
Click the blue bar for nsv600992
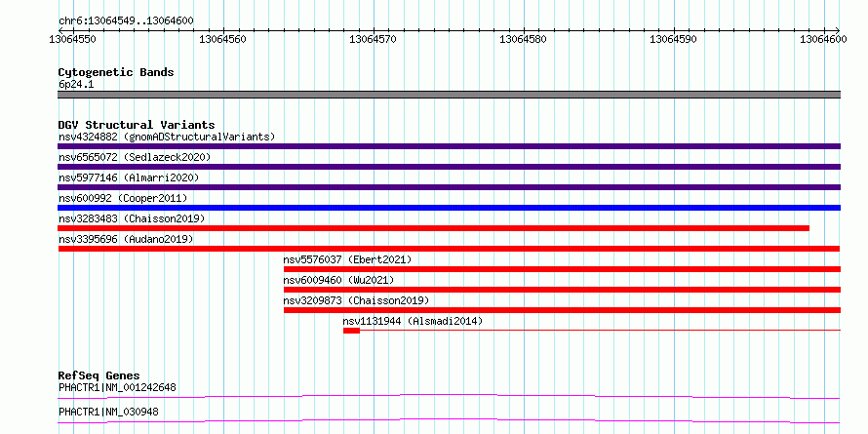[449, 208]
